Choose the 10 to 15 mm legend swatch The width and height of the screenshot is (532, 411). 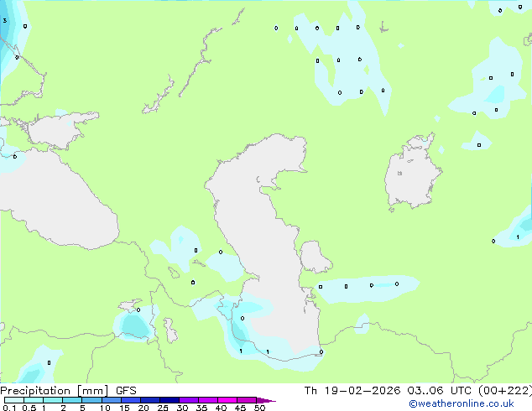(x=112, y=400)
